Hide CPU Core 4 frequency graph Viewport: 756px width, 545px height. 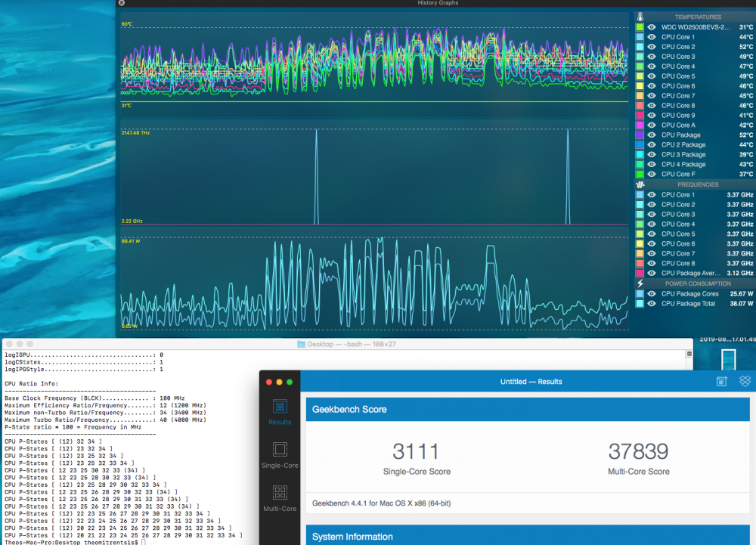click(x=652, y=224)
